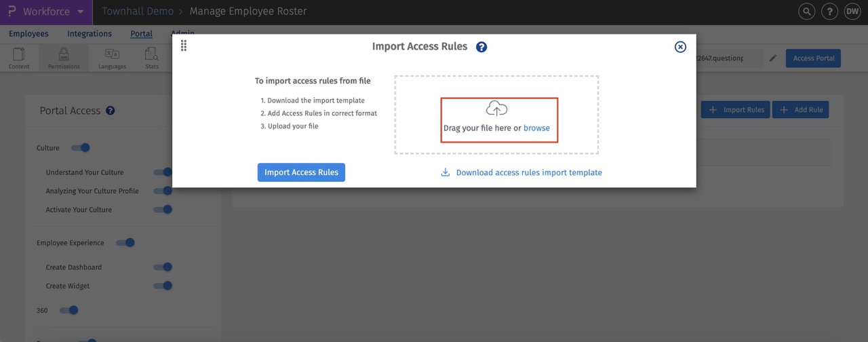Close the Import Access Rules dialog
This screenshot has width=868, height=342.
[680, 47]
